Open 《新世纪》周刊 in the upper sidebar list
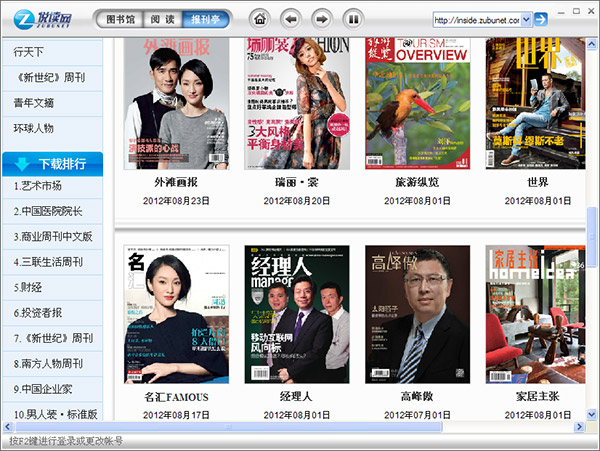This screenshot has height=451, width=600. [x=52, y=78]
